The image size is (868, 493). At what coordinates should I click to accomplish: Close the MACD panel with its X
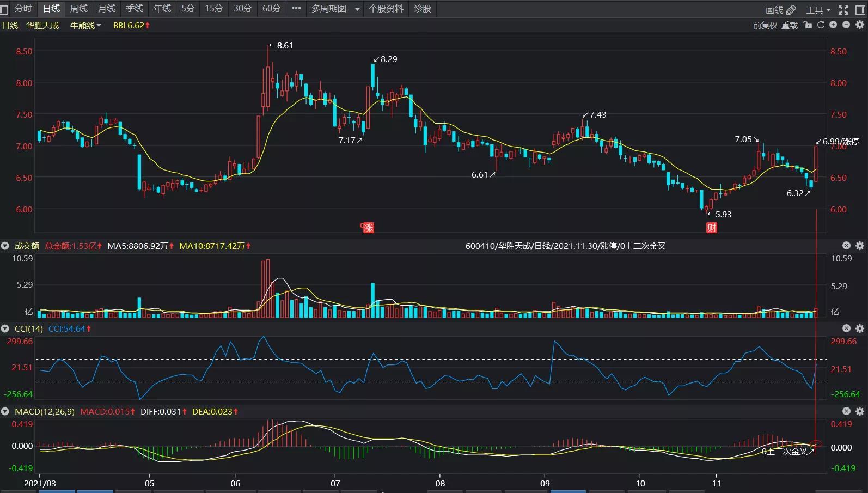846,411
